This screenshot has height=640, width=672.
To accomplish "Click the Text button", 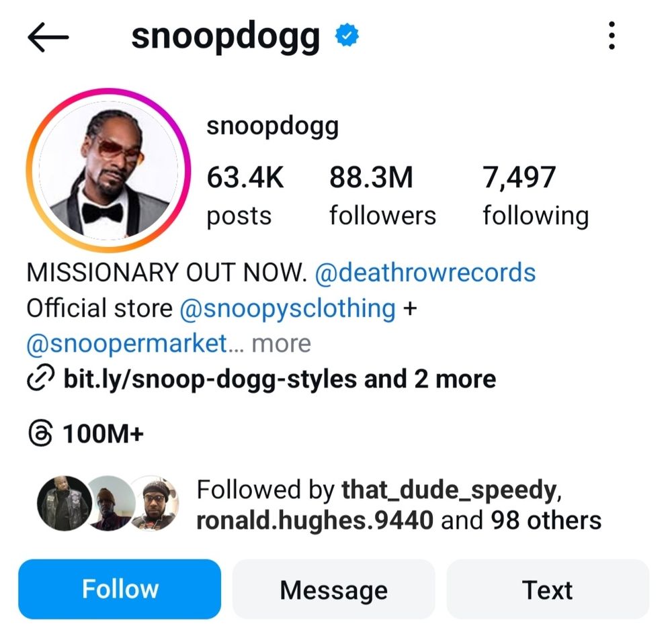I will pyautogui.click(x=548, y=589).
